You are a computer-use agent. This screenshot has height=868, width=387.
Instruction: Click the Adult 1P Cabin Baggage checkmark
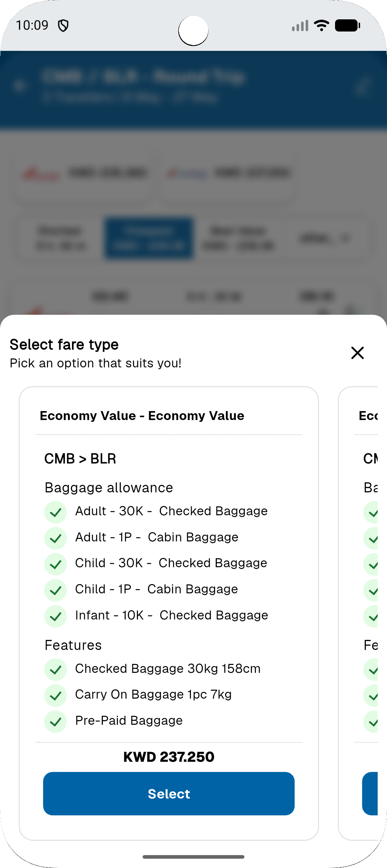point(56,538)
